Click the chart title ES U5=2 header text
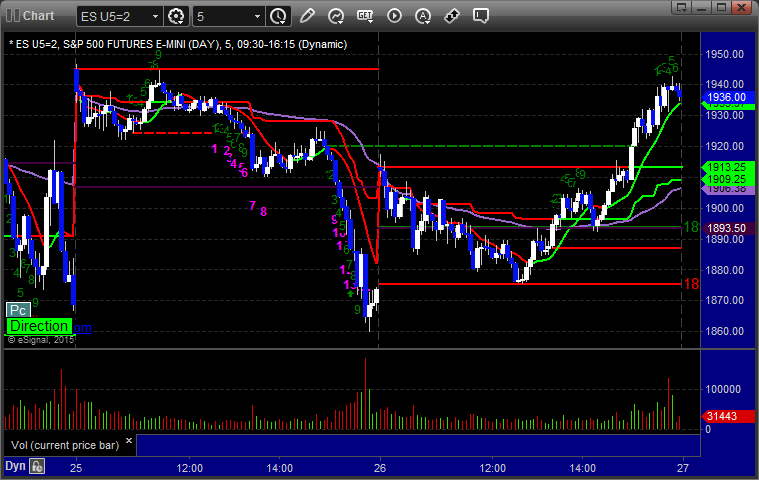759x480 pixels. point(178,45)
